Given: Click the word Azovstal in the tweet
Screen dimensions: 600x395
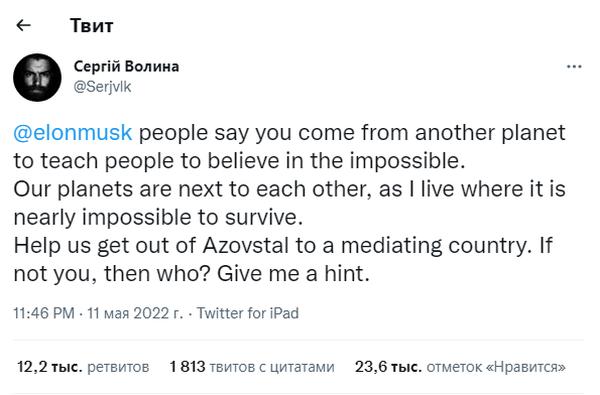Looking at the screenshot, I should [x=245, y=245].
